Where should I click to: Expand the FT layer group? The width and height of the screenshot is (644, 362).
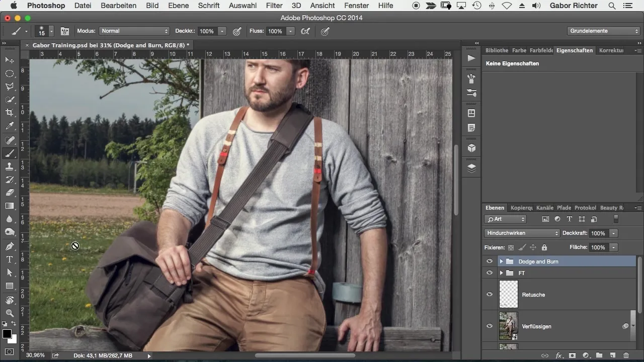tap(501, 273)
